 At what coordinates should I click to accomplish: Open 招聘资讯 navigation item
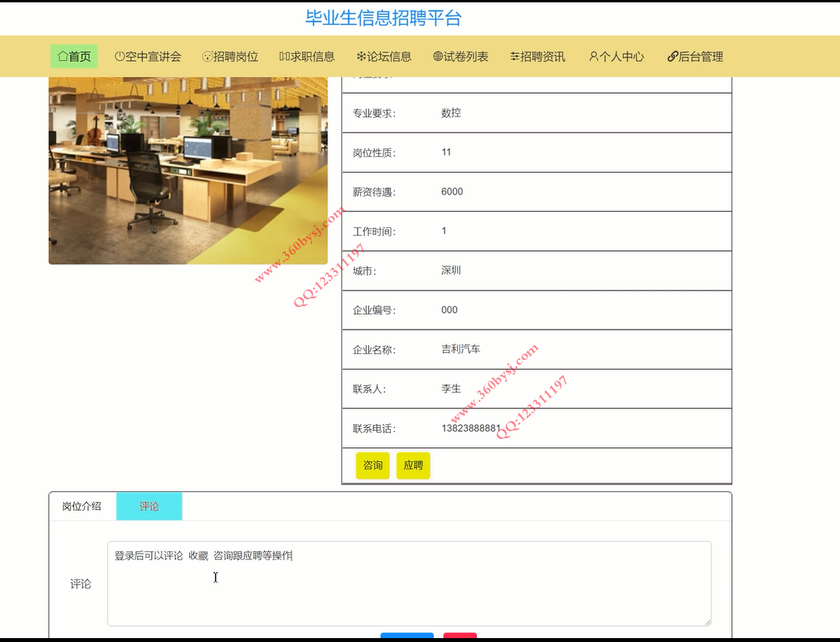(538, 56)
